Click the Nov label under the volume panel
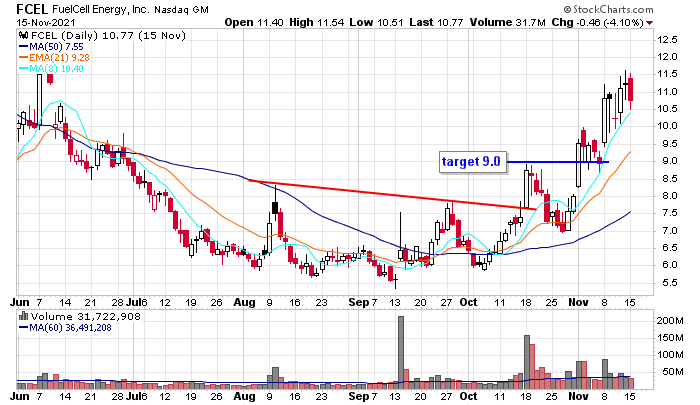The image size is (700, 405). click(x=578, y=396)
